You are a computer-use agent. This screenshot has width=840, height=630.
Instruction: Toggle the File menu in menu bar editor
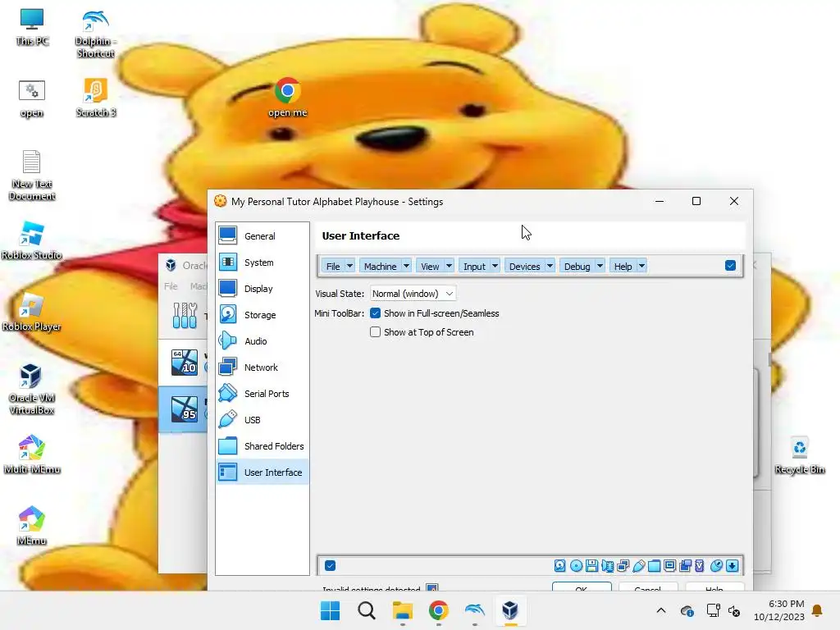tap(333, 267)
